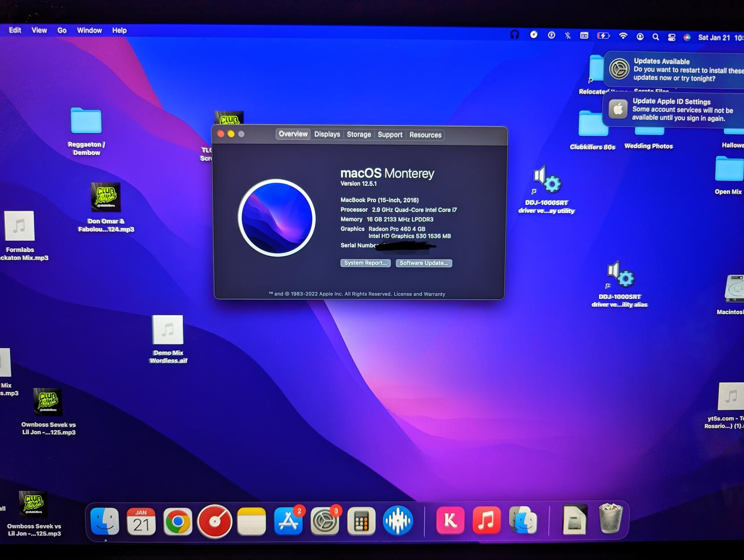Open the disk image document in the dock
This screenshot has height=560, width=744.
tap(575, 519)
